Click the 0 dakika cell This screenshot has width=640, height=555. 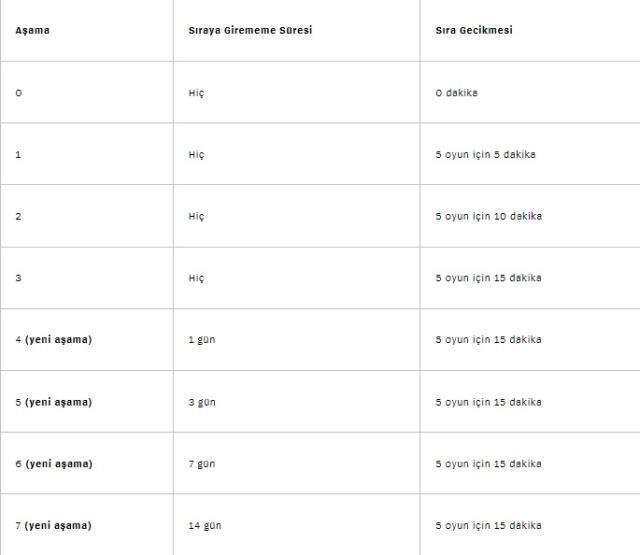pos(457,93)
